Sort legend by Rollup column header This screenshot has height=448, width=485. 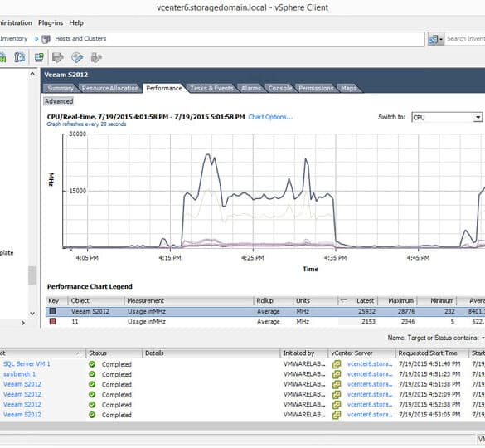pos(273,300)
